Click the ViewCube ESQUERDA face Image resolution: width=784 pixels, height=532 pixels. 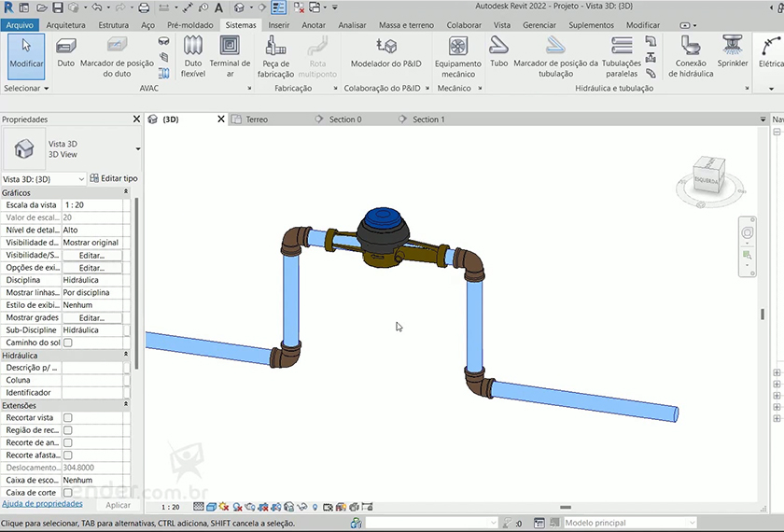coord(707,180)
